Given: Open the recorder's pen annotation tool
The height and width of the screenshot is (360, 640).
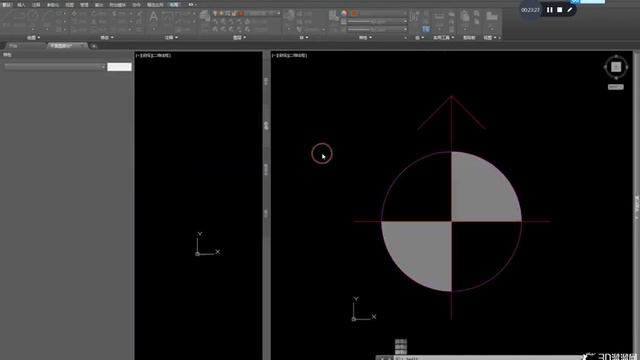Looking at the screenshot, I should 570,10.
